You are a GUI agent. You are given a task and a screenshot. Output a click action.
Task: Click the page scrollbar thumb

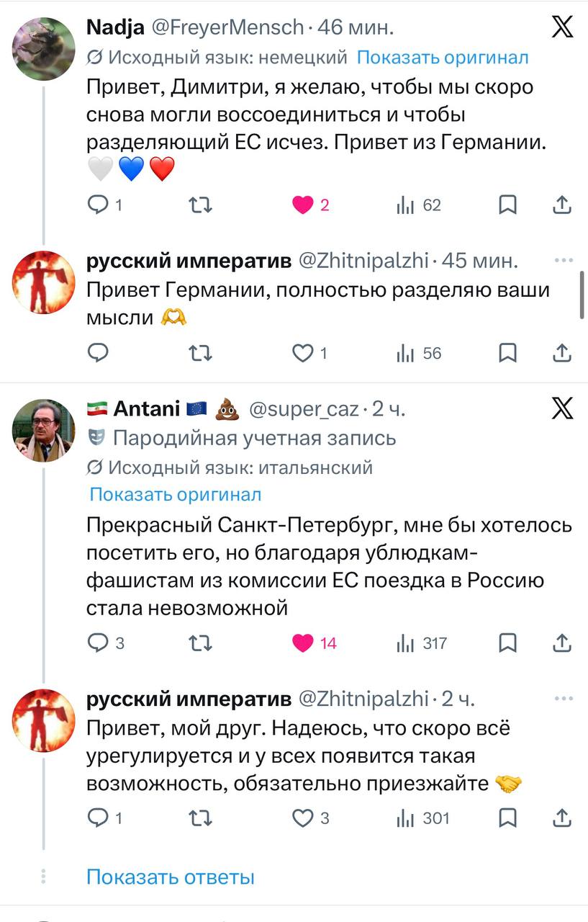582,294
